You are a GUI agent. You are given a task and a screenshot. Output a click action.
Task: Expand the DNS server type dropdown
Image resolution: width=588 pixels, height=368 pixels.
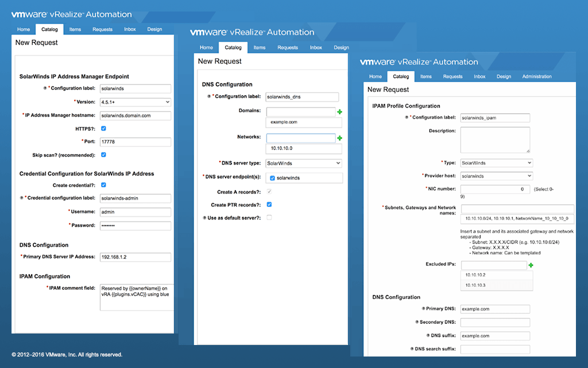coord(303,163)
